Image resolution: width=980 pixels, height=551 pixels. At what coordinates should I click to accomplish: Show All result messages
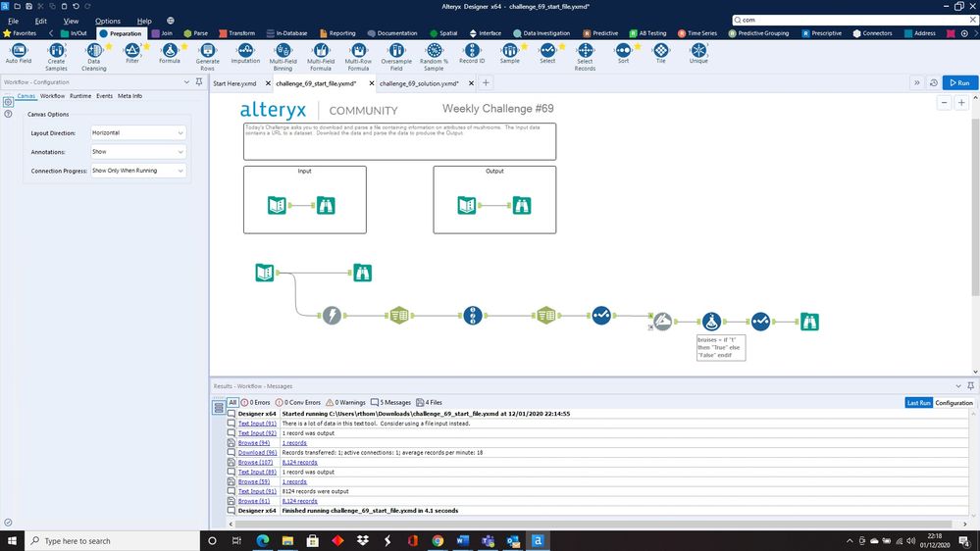click(232, 402)
